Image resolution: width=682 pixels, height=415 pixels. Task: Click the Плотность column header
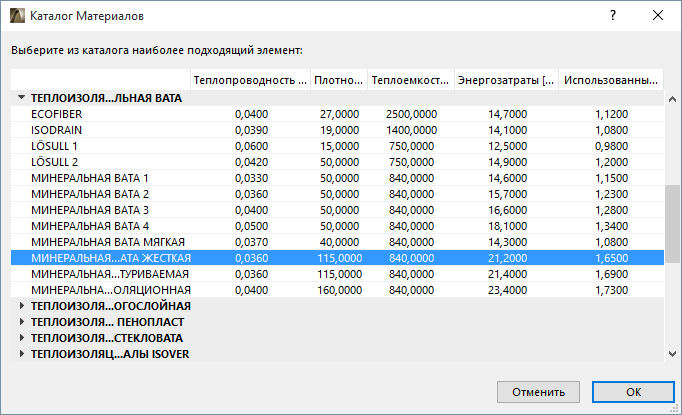[336, 80]
